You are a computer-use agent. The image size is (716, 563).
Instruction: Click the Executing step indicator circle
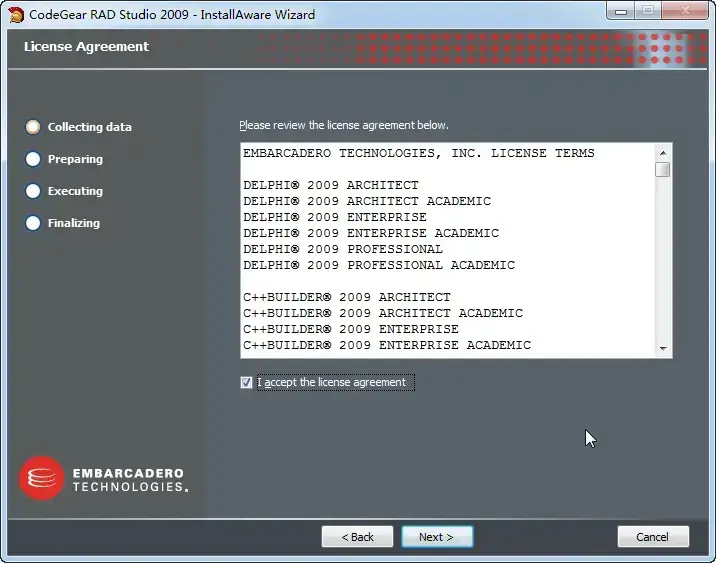pos(33,191)
